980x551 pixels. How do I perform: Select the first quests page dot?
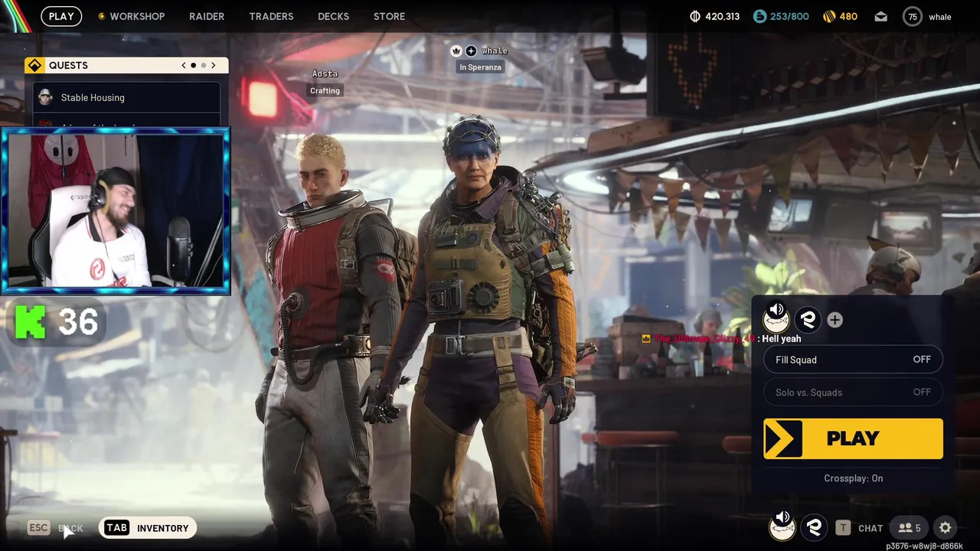[193, 65]
